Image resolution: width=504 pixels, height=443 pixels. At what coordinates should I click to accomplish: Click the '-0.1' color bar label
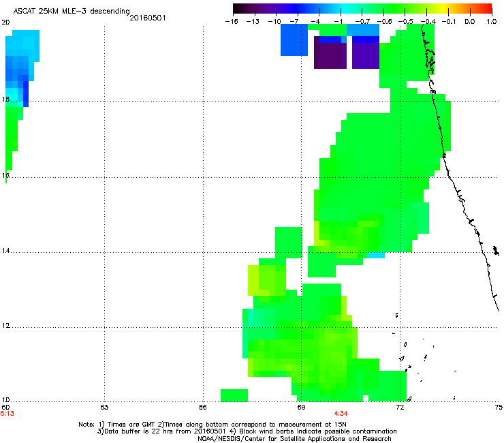(449, 22)
